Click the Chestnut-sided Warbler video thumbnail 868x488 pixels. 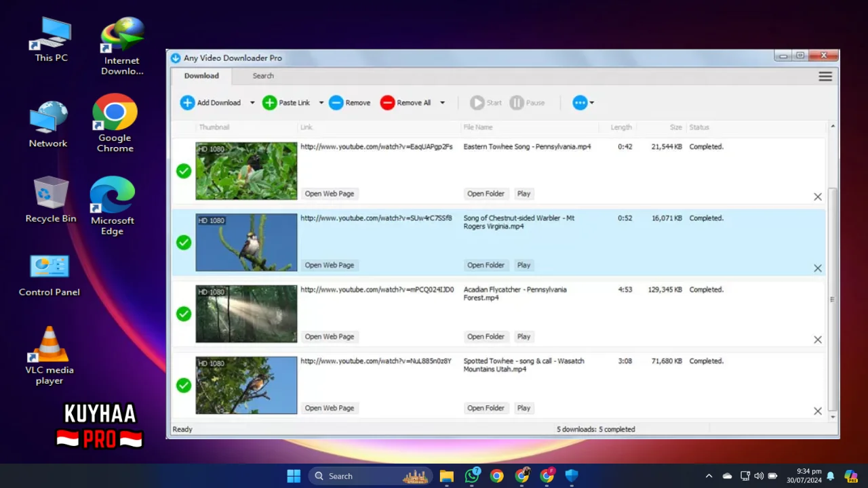tap(246, 243)
